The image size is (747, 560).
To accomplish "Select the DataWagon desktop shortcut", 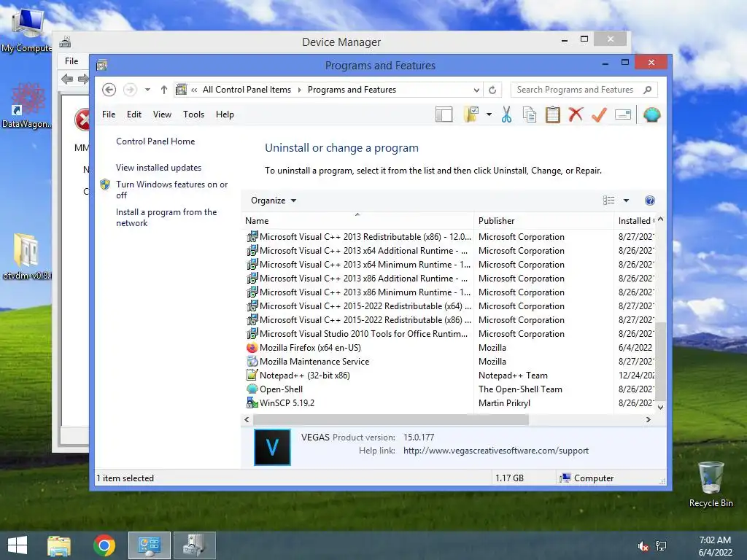I will click(x=27, y=106).
